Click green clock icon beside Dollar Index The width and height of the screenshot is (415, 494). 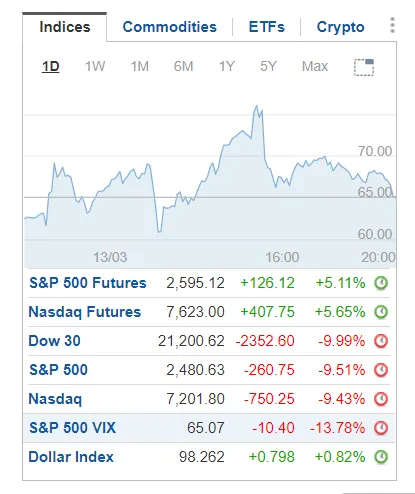click(x=381, y=457)
